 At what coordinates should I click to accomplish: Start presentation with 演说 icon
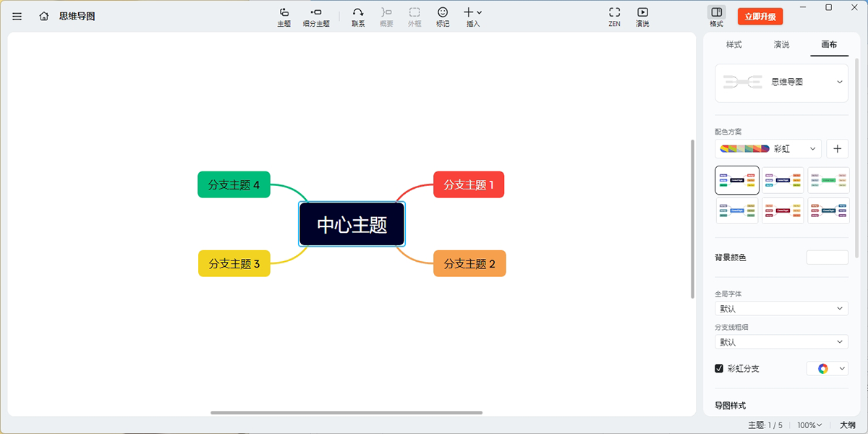pyautogui.click(x=642, y=17)
